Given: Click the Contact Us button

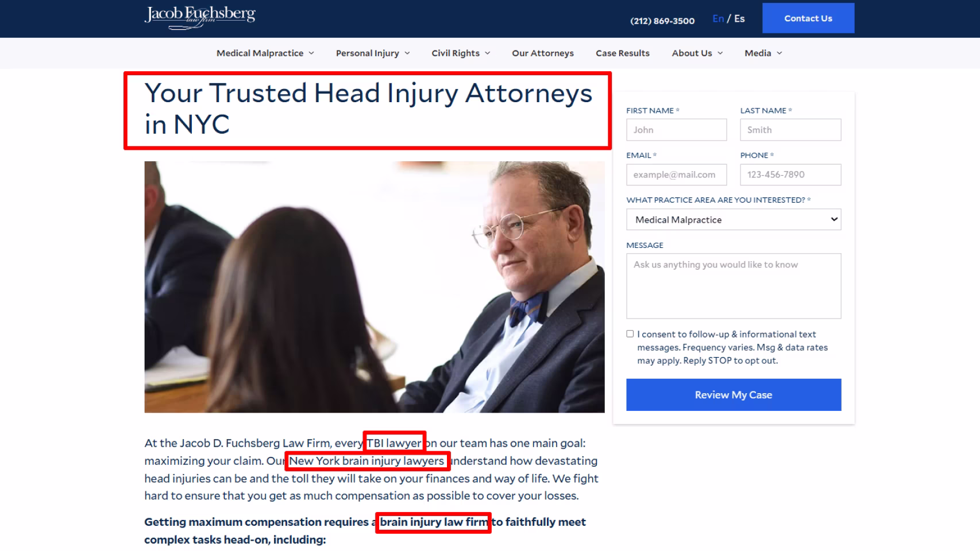Looking at the screenshot, I should (808, 18).
